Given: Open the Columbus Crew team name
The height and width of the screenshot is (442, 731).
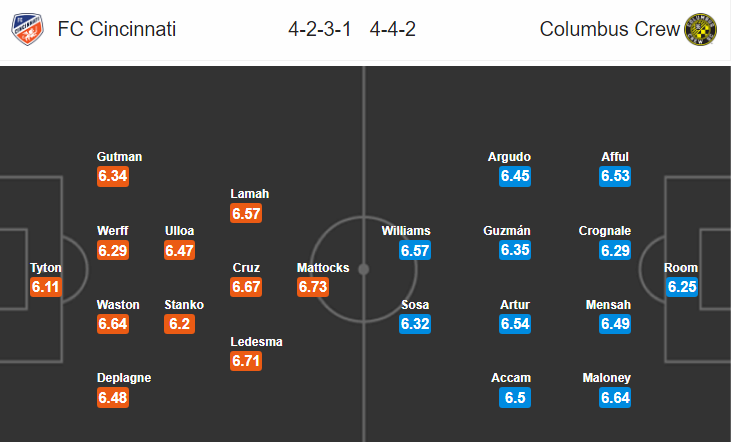Looking at the screenshot, I should tap(609, 29).
